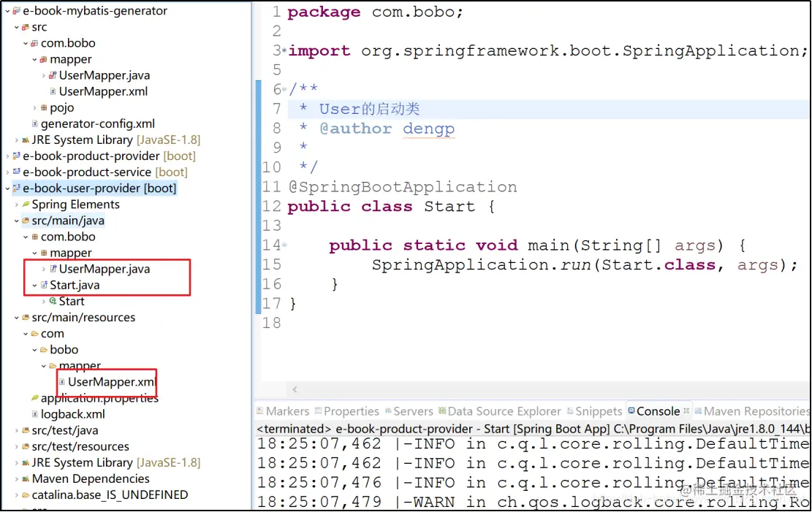Close the Console tab with its X
Screen dimensions: 812x512
coord(686,410)
